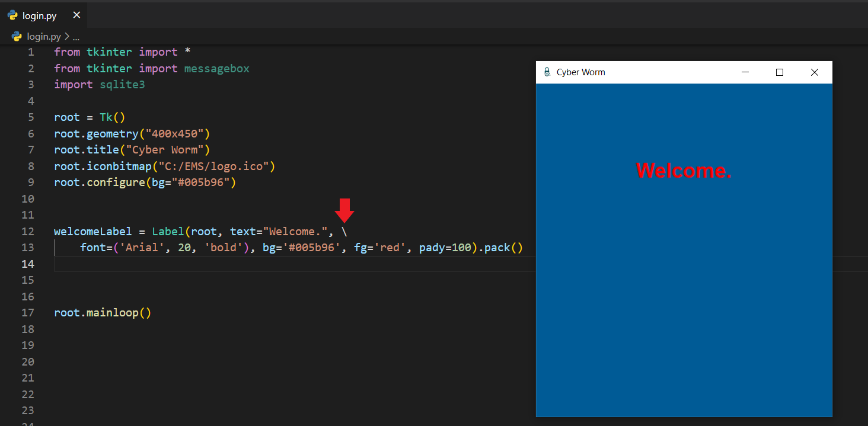
Task: Minimize the Cyber Worm window
Action: pyautogui.click(x=745, y=72)
